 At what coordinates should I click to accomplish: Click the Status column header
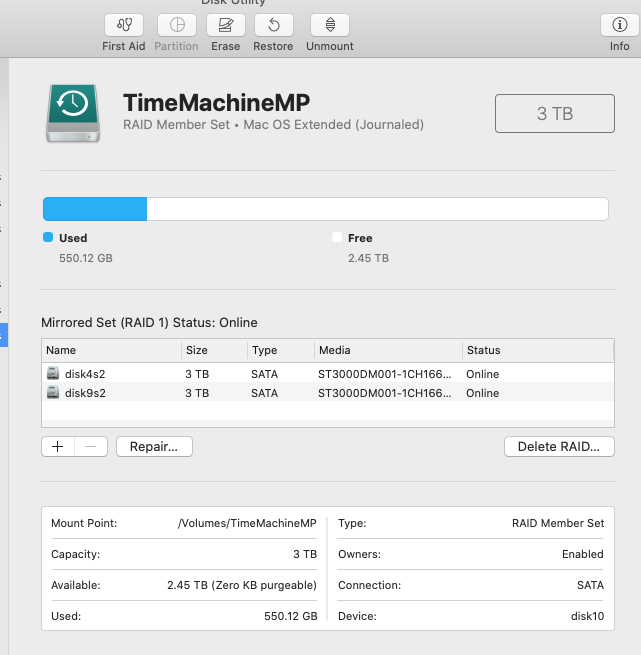[x=538, y=350]
